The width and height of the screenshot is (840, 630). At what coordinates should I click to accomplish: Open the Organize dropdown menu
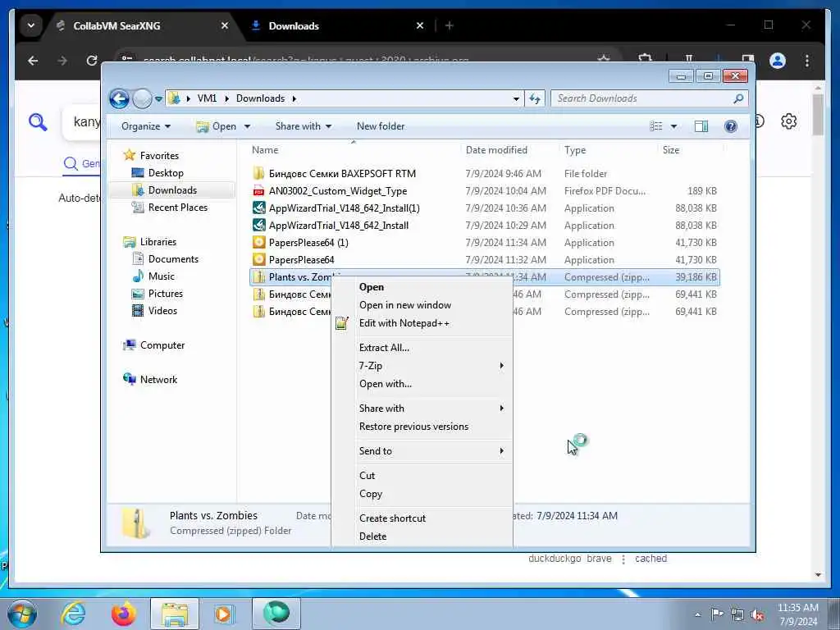pos(146,126)
